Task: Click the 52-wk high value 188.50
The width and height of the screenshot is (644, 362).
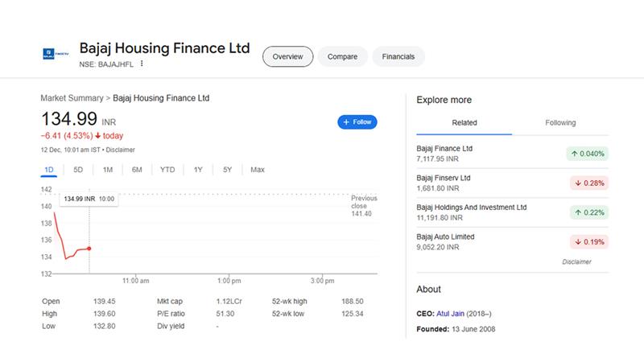Action: point(353,301)
